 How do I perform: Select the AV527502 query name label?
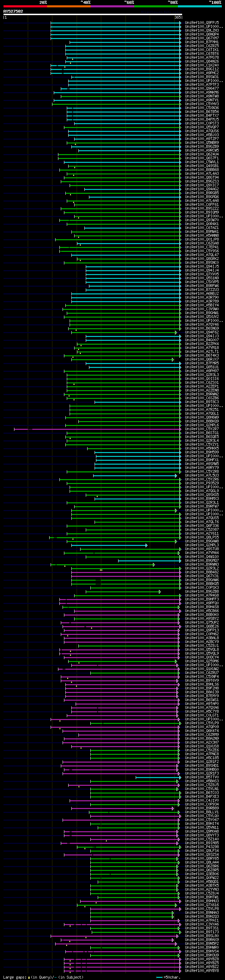coord(13,11)
